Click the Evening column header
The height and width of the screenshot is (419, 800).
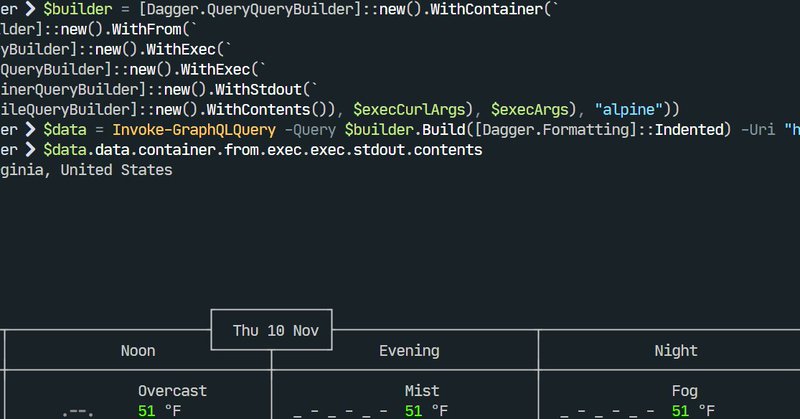[409, 351]
